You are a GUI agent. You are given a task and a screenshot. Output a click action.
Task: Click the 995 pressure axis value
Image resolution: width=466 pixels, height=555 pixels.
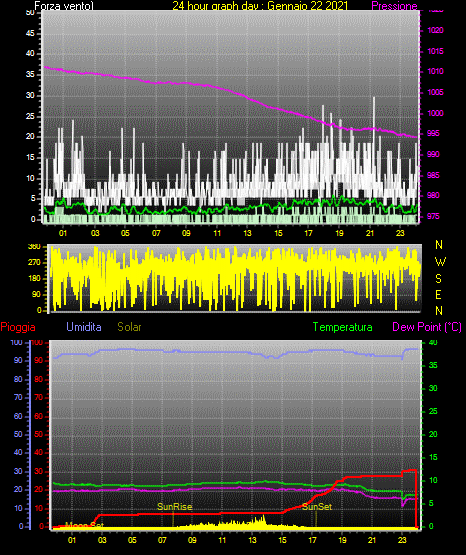[x=433, y=133]
